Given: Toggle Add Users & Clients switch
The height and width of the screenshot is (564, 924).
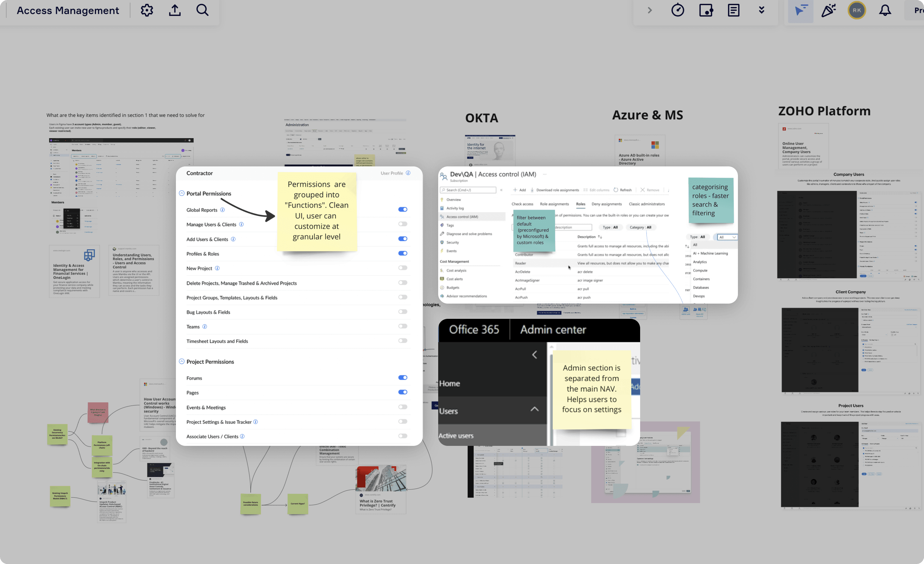Looking at the screenshot, I should point(403,238).
